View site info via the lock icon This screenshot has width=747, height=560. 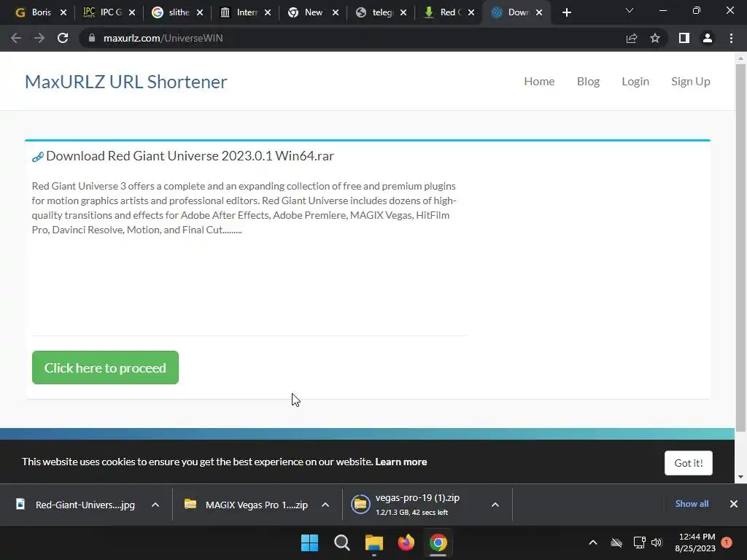[x=92, y=38]
